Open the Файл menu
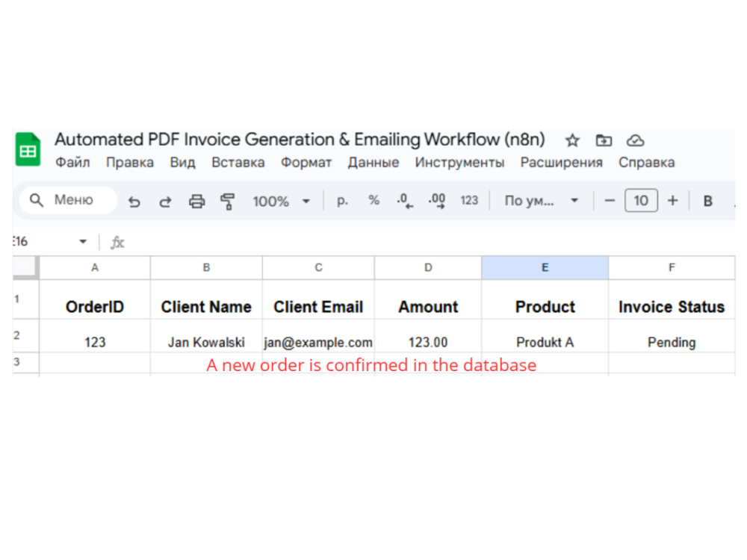The height and width of the screenshot is (560, 747). point(72,162)
